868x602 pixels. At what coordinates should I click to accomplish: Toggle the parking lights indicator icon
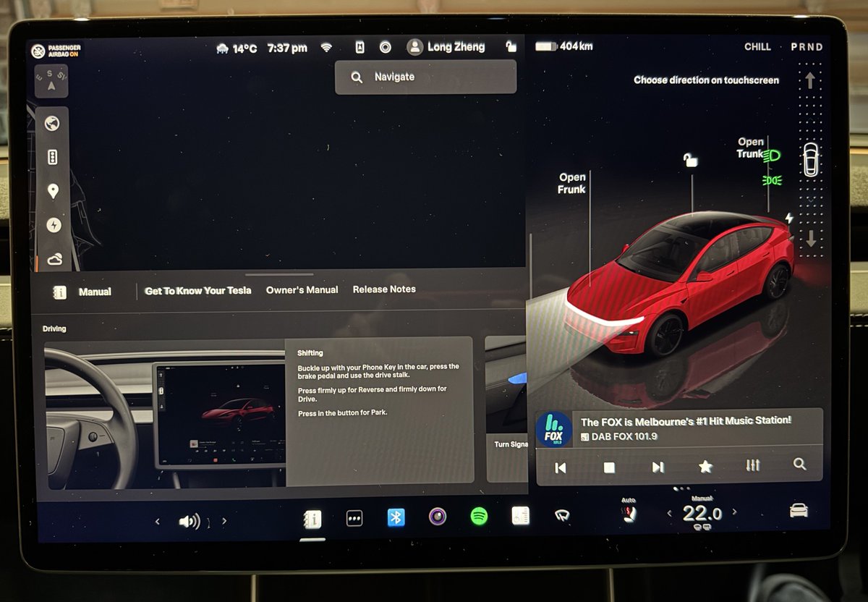pos(772,179)
